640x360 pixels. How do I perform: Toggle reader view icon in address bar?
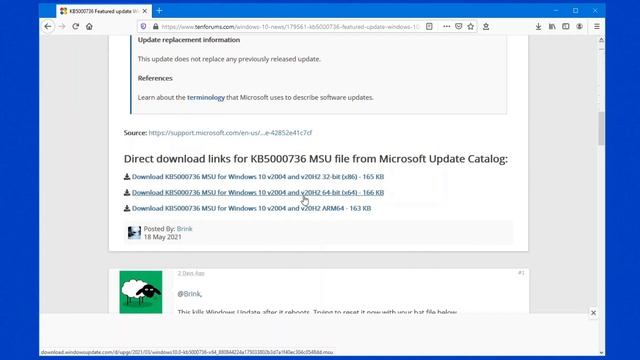point(429,27)
